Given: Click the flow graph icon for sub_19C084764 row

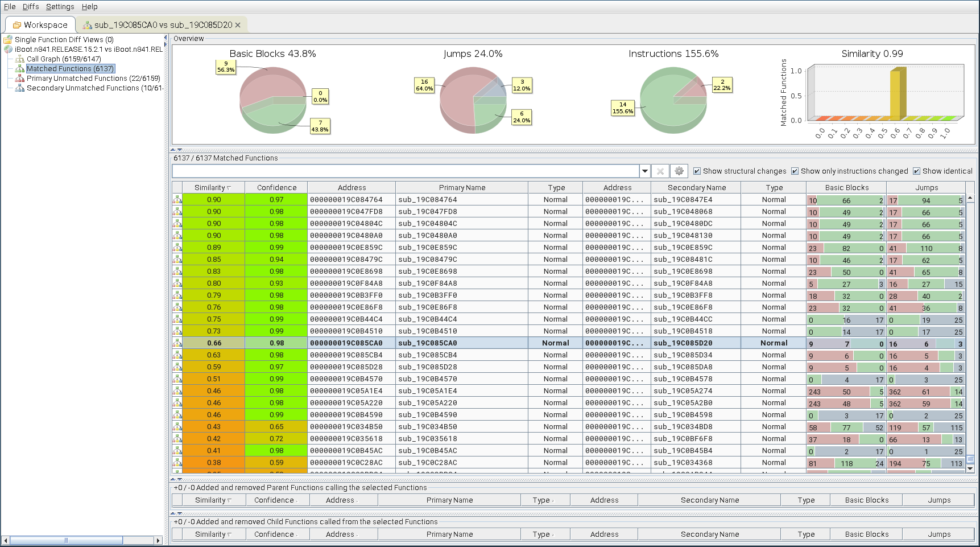Looking at the screenshot, I should tap(177, 200).
